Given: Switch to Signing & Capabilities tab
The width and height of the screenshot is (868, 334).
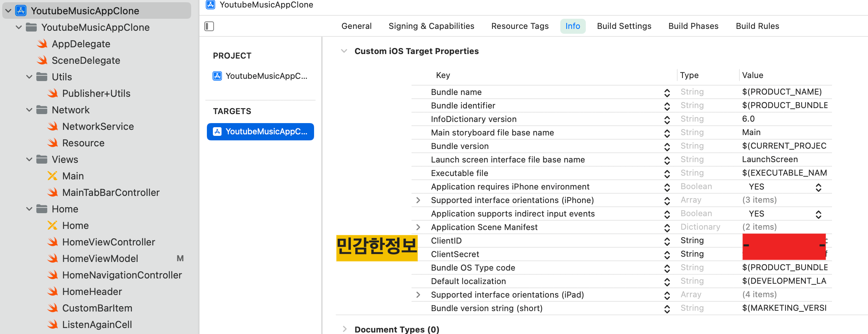Looking at the screenshot, I should tap(431, 26).
